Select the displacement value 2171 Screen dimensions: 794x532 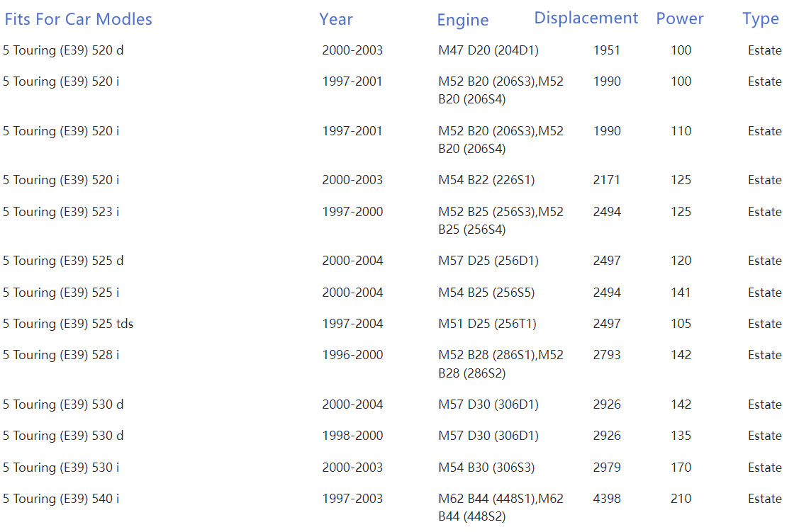tap(606, 180)
